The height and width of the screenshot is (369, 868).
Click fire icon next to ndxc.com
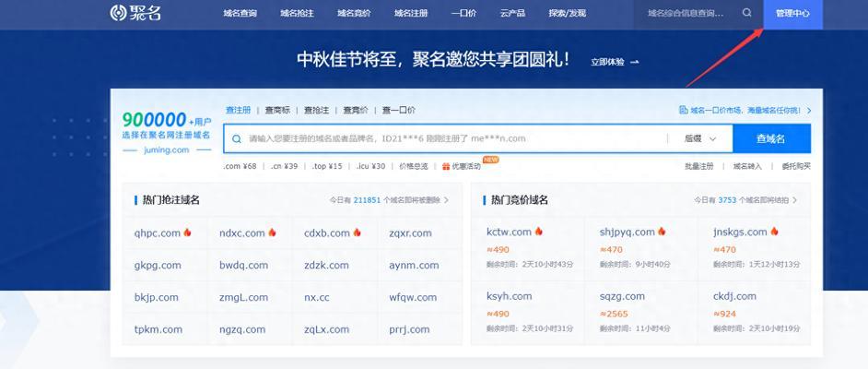point(272,232)
